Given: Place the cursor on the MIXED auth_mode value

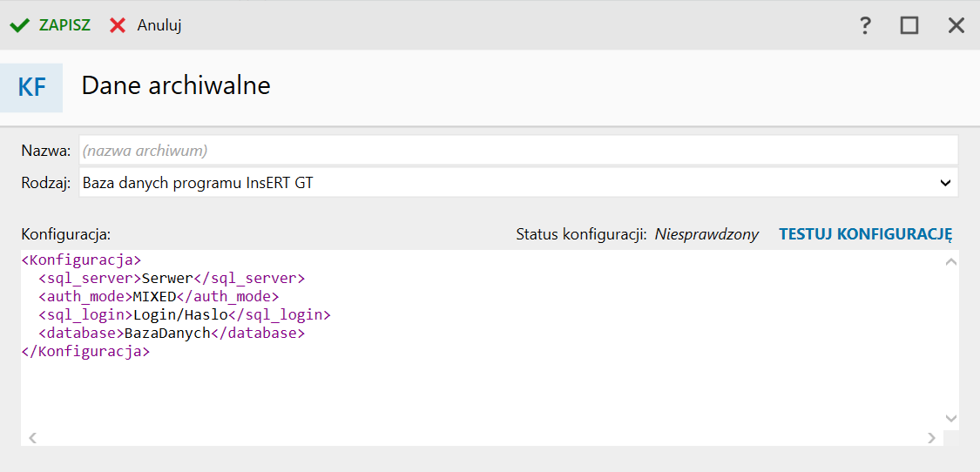Looking at the screenshot, I should coord(156,296).
